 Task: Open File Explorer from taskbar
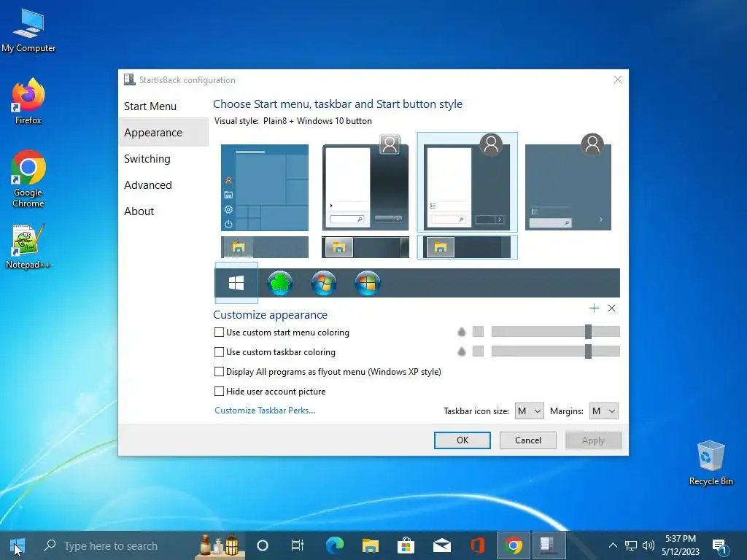(x=370, y=545)
